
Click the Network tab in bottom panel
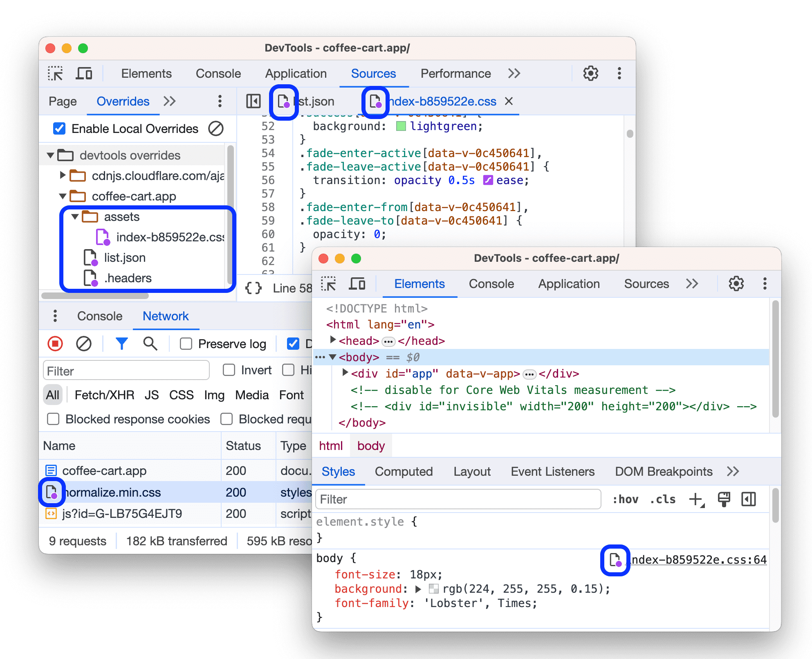[x=166, y=317]
